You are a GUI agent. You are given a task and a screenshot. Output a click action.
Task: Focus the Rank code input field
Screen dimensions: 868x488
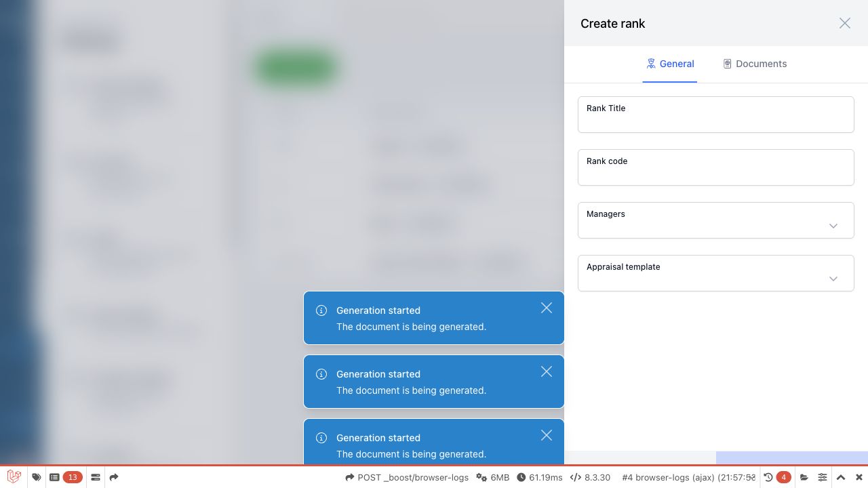tap(715, 167)
